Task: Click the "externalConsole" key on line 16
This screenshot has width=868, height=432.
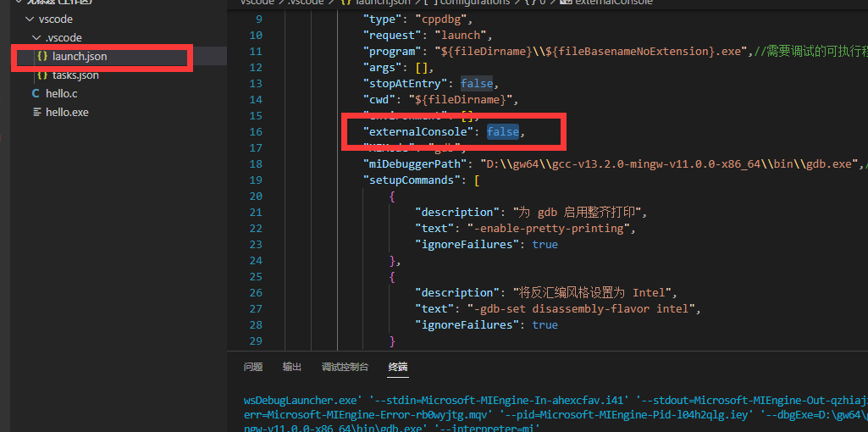Action: click(x=418, y=132)
